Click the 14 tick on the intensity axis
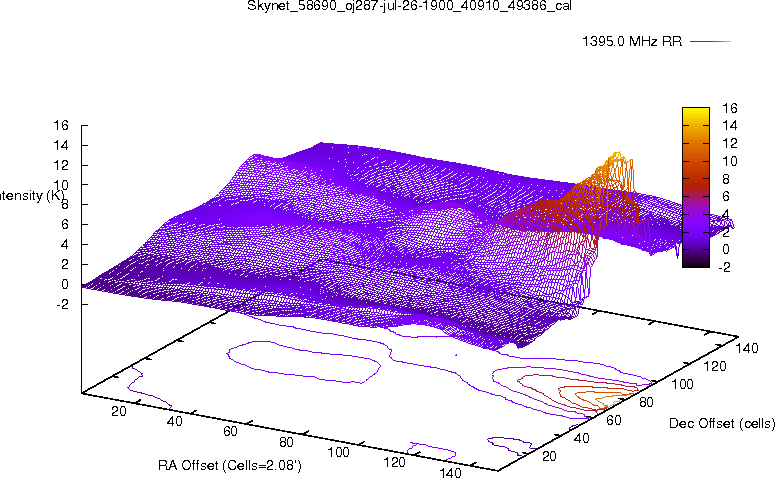The width and height of the screenshot is (775, 478). pyautogui.click(x=61, y=145)
